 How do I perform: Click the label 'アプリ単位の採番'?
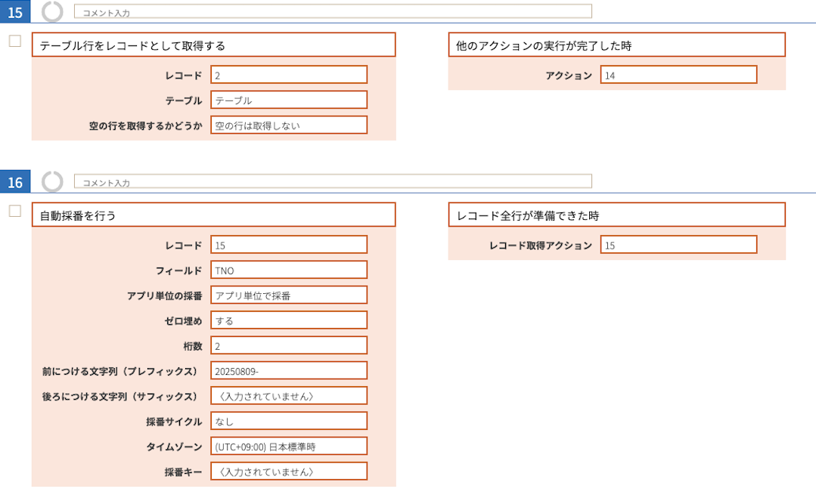pyautogui.click(x=164, y=296)
